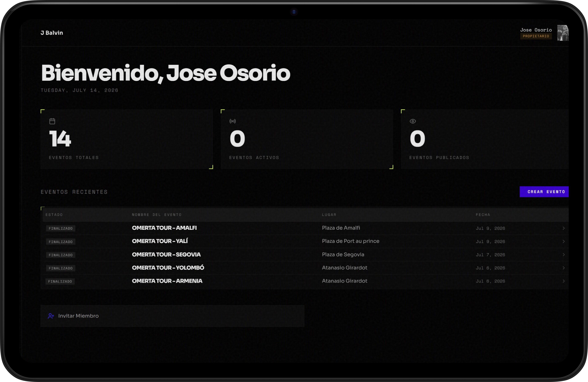Viewport: 588px width, 382px height.
Task: Open OMERTA TOUR - YALÍ event name
Action: [160, 241]
